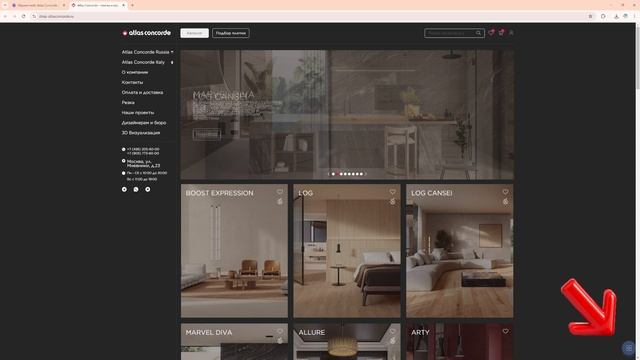Open browser downloads icon

[616, 16]
